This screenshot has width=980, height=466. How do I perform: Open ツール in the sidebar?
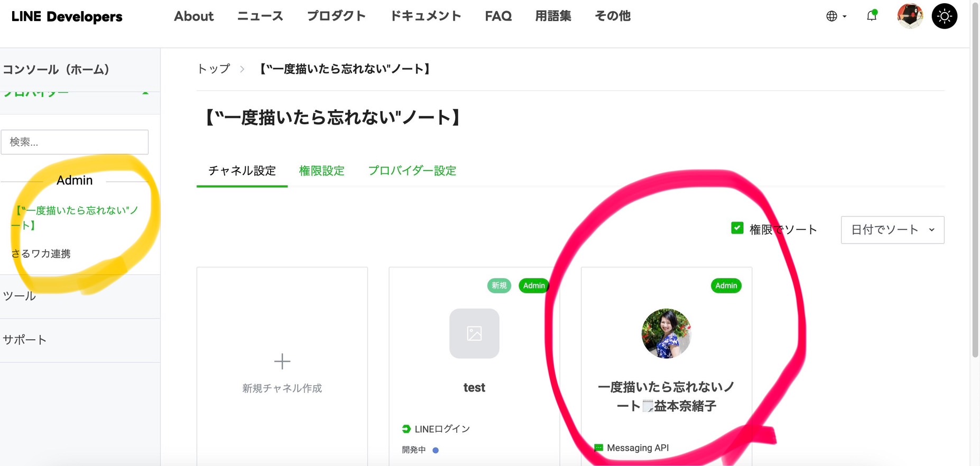20,296
